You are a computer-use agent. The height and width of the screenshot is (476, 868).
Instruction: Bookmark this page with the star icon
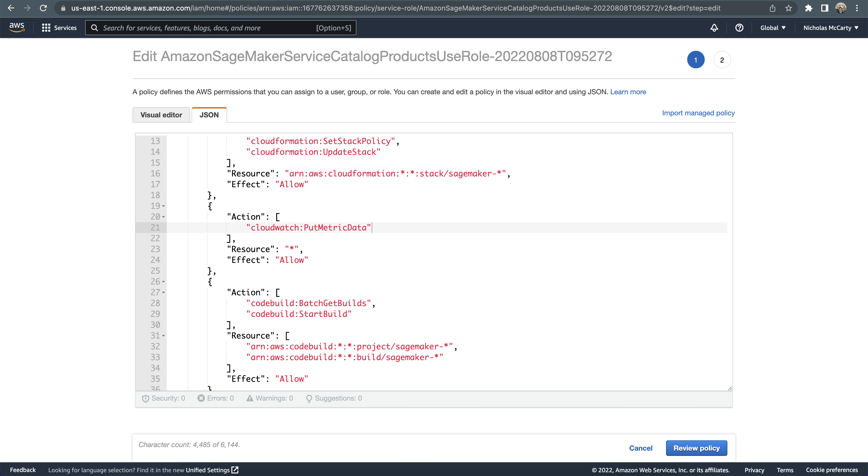point(788,8)
